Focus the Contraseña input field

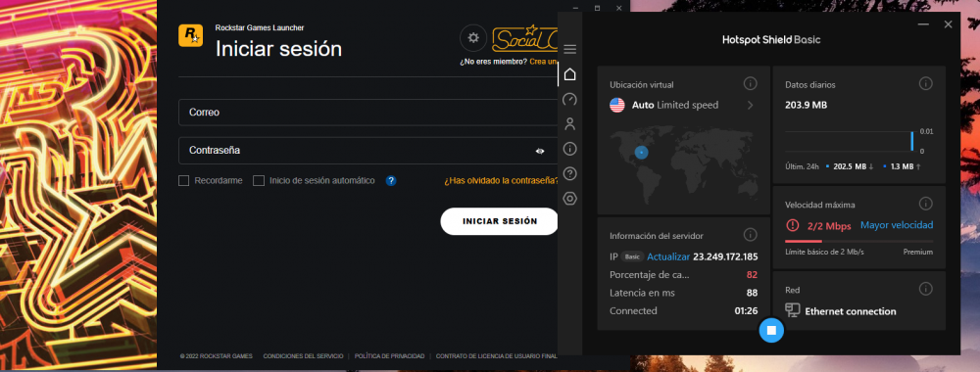(367, 151)
